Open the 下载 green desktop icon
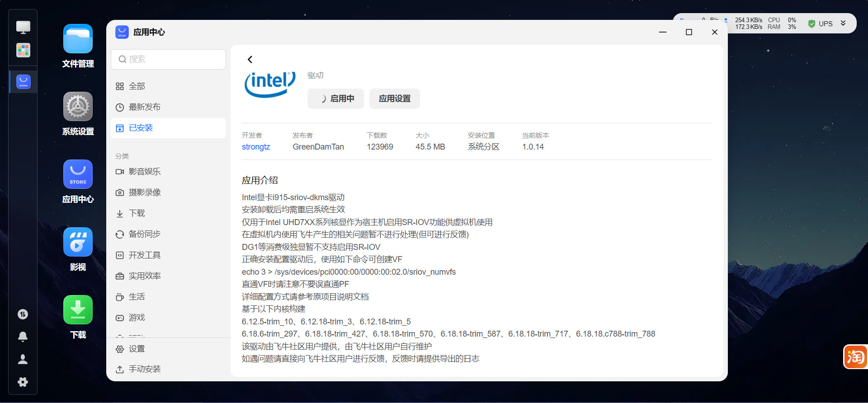The width and height of the screenshot is (868, 403). 78,310
